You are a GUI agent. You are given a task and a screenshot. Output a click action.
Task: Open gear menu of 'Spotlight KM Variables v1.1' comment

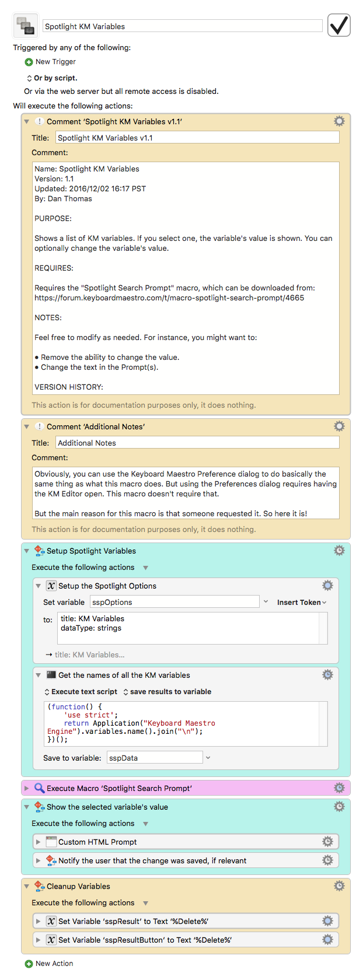tap(339, 121)
